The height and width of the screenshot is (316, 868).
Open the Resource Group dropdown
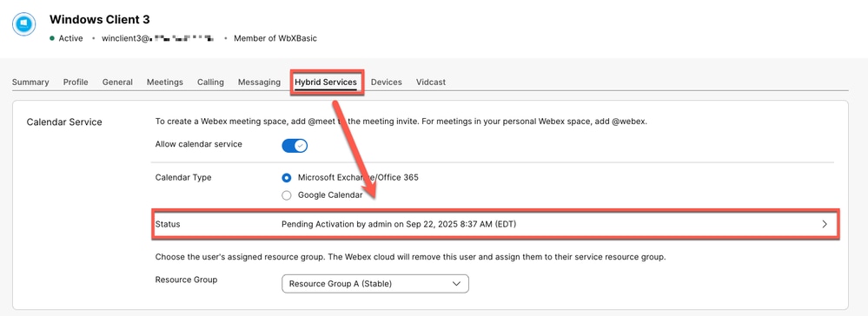pyautogui.click(x=375, y=284)
